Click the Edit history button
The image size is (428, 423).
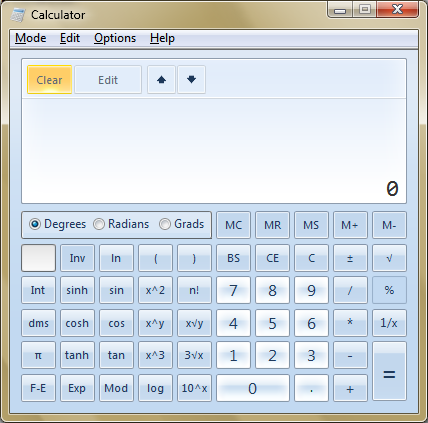pos(108,80)
